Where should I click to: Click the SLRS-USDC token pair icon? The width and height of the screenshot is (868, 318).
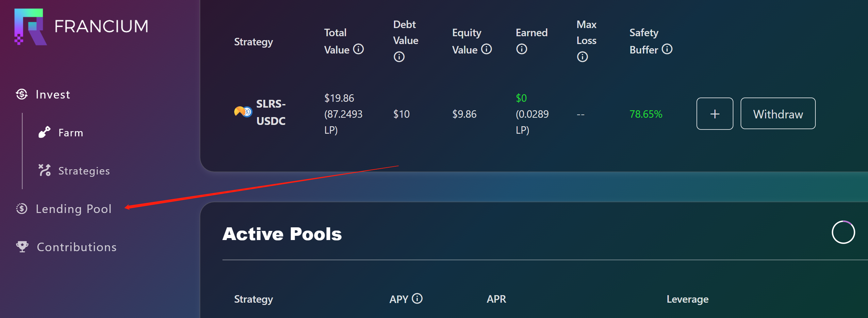tap(243, 112)
